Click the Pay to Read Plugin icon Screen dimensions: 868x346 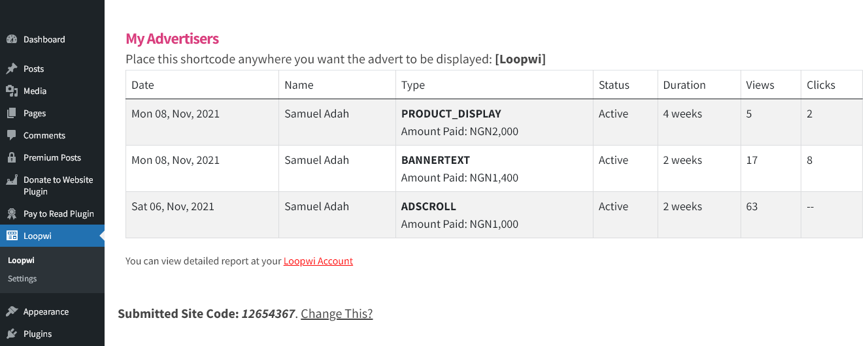(x=12, y=213)
